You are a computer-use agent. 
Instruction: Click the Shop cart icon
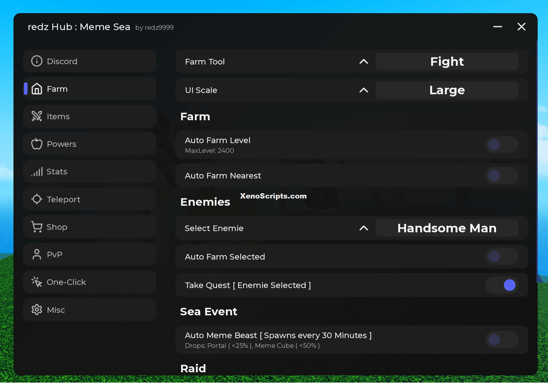coord(37,227)
